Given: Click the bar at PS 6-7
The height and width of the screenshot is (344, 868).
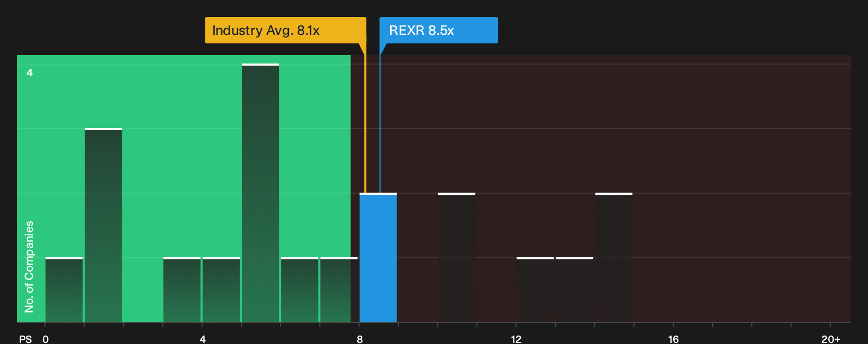Looking at the screenshot, I should tap(300, 290).
